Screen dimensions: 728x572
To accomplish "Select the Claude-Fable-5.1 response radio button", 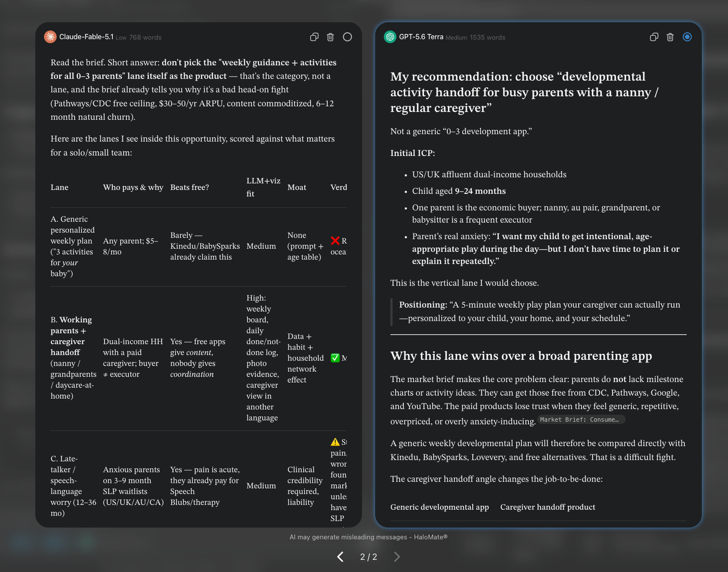I will [347, 37].
